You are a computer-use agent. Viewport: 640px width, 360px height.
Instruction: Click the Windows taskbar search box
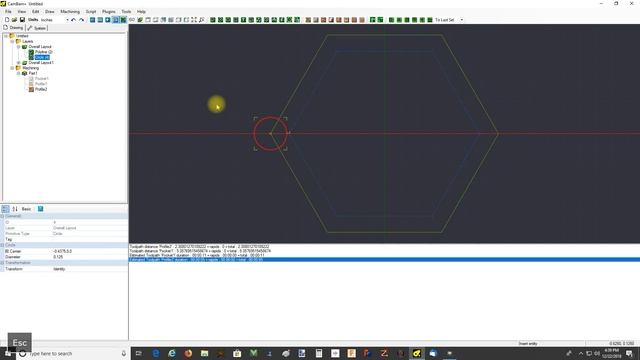(73, 353)
